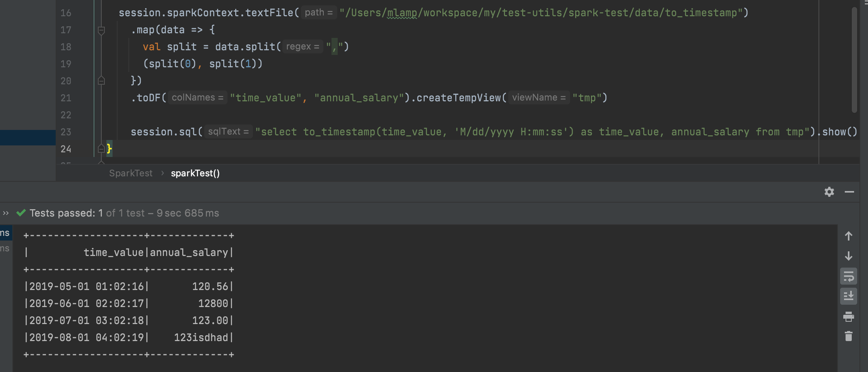Click timestamp 2019-07-01 03:02:18 in output
This screenshot has height=372, width=868.
(87, 321)
